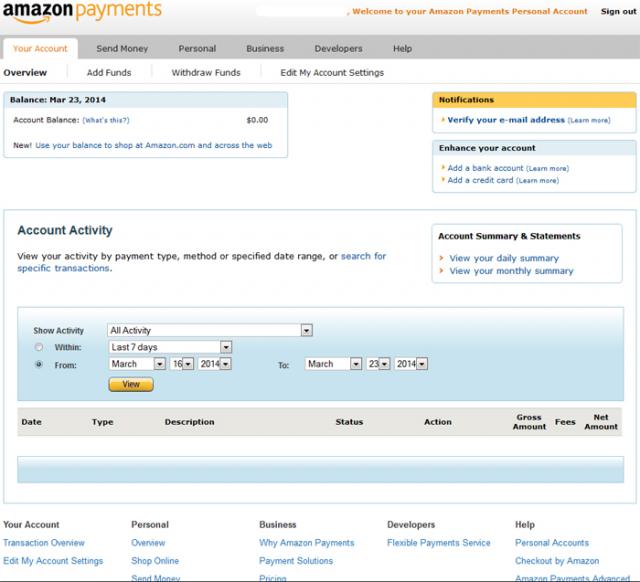
Task: Open the From year dropdown
Action: [215, 364]
